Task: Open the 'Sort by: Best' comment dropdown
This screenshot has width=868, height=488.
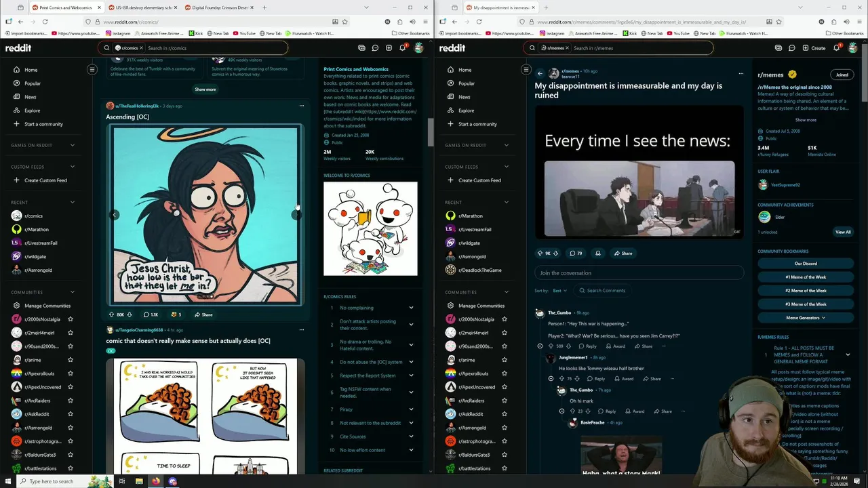Action: point(559,291)
